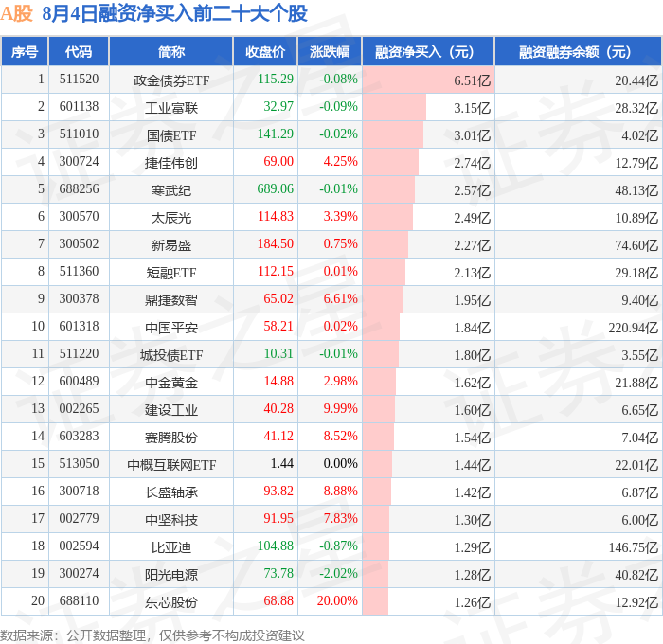Click margin balance 146.75亿
Screen dimensions: 663x644
pos(633,547)
